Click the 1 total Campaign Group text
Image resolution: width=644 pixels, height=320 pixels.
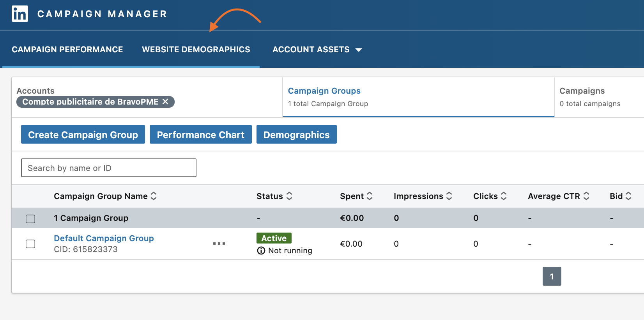click(x=328, y=104)
